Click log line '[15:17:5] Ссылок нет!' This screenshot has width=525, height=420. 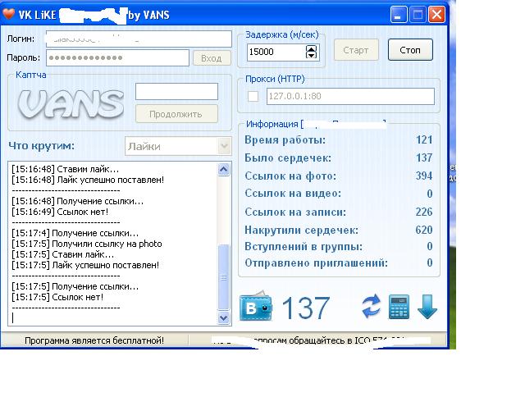57,297
